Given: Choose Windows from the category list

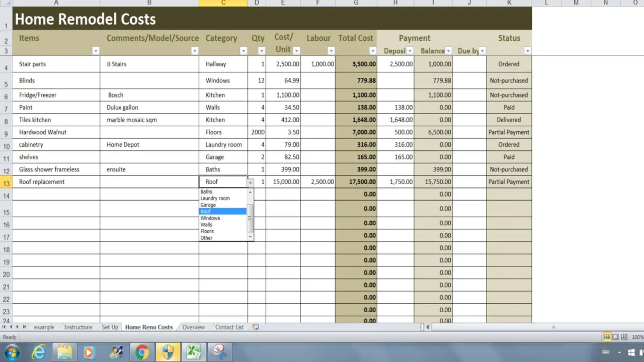Looking at the screenshot, I should tap(210, 218).
